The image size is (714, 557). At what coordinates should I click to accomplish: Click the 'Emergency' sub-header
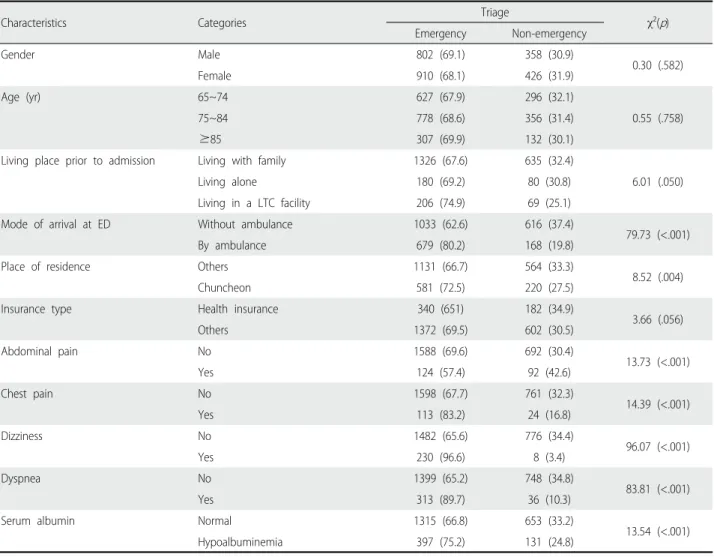point(440,34)
